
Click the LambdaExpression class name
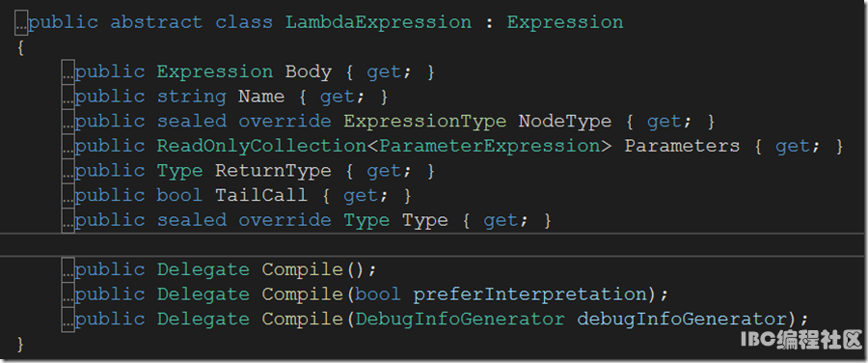pyautogui.click(x=378, y=23)
